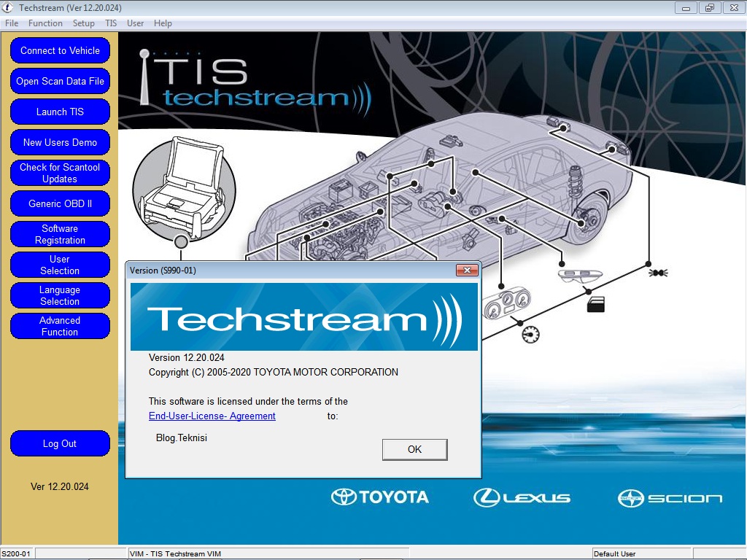Click Default User in the status bar
Screen dimensions: 747x560
pos(614,554)
